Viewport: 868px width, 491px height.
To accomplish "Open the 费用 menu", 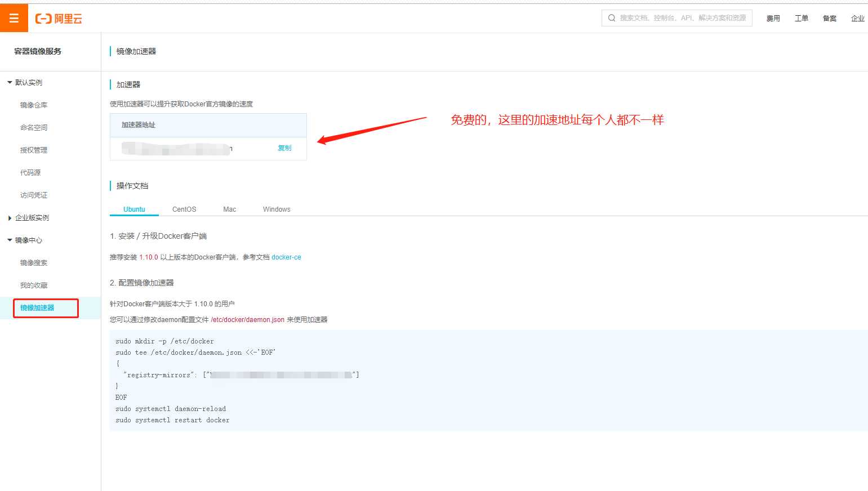I will click(x=773, y=19).
